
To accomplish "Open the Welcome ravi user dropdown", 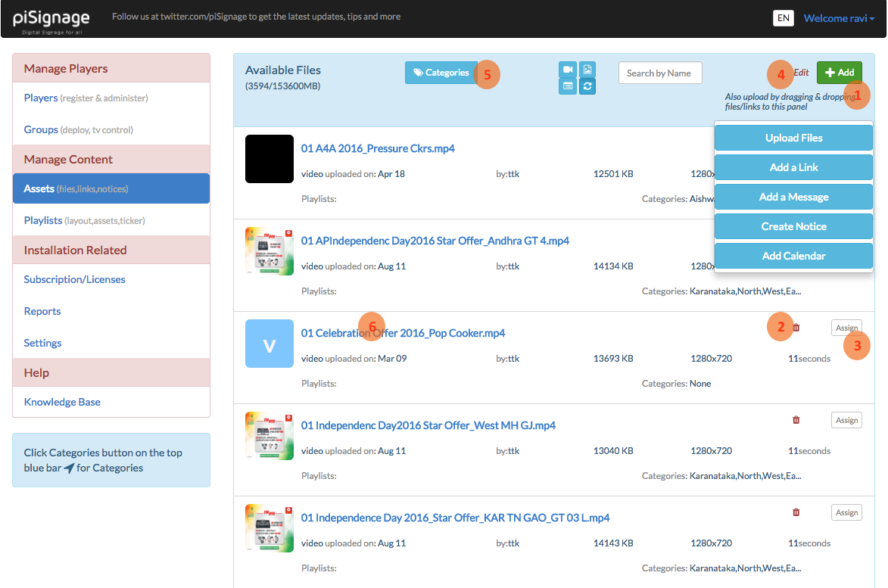I will click(839, 18).
